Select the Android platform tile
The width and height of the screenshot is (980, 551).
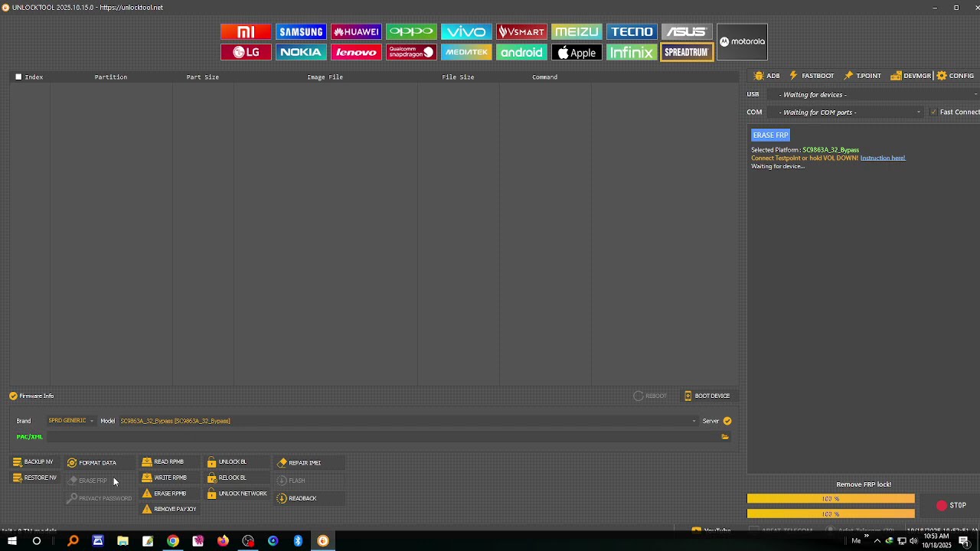pyautogui.click(x=521, y=52)
